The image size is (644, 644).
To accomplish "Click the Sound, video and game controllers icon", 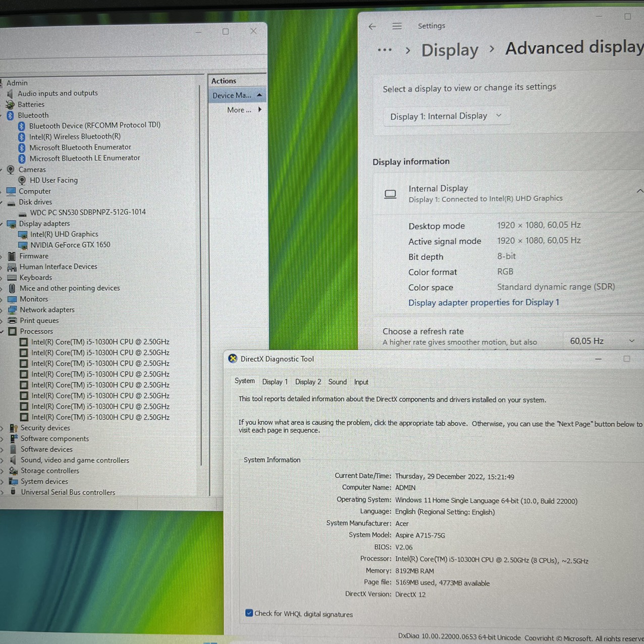I will pos(14,460).
